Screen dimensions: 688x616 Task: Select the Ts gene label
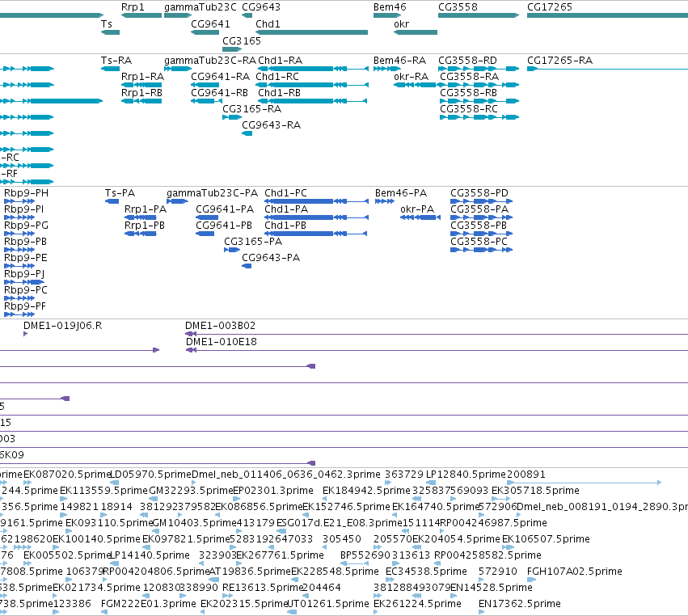click(x=107, y=24)
